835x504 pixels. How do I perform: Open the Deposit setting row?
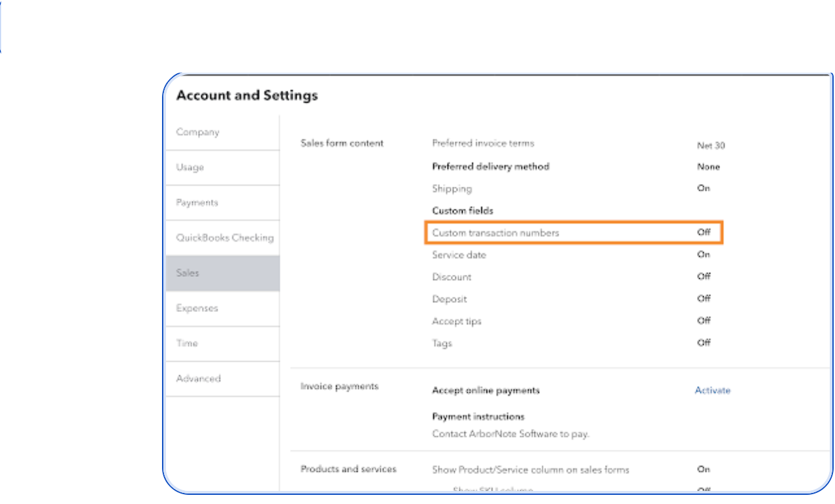450,300
